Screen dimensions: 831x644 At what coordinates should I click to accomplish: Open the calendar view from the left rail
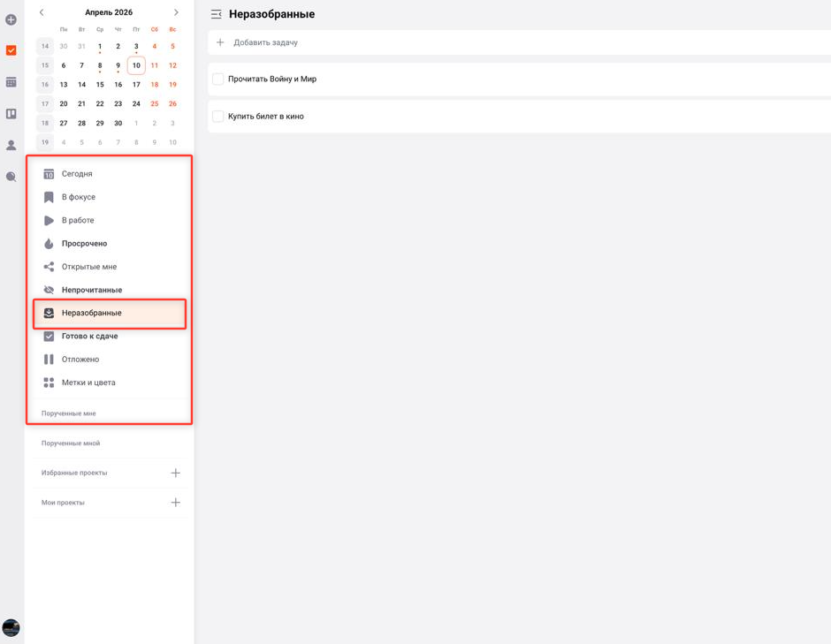point(11,81)
